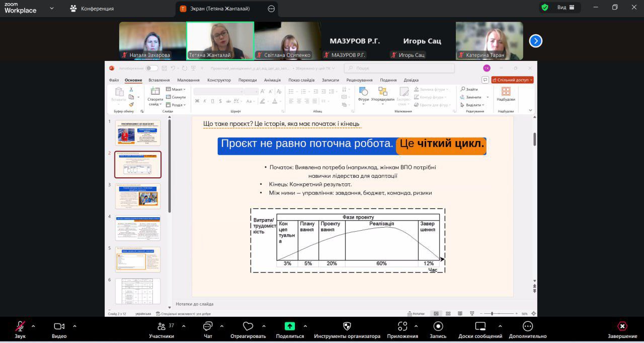Expand audio options arrow next to Звук
This screenshot has width=644, height=343.
click(x=33, y=326)
